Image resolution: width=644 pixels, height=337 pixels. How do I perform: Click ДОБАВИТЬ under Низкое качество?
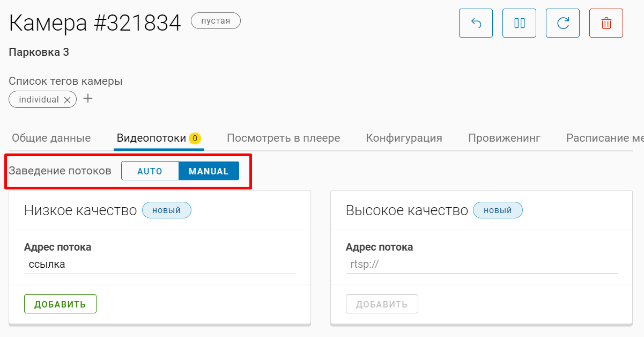pyautogui.click(x=60, y=304)
